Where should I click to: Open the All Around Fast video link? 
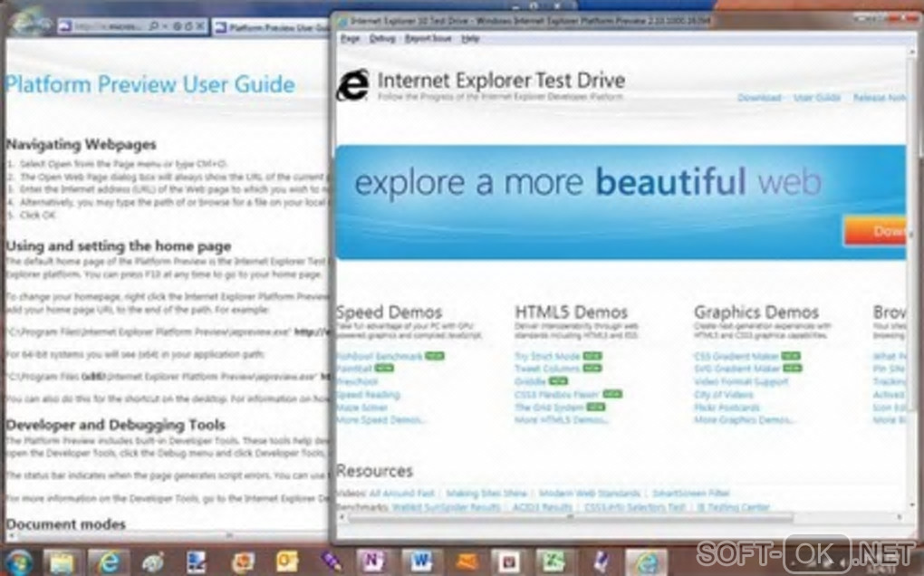tap(401, 494)
